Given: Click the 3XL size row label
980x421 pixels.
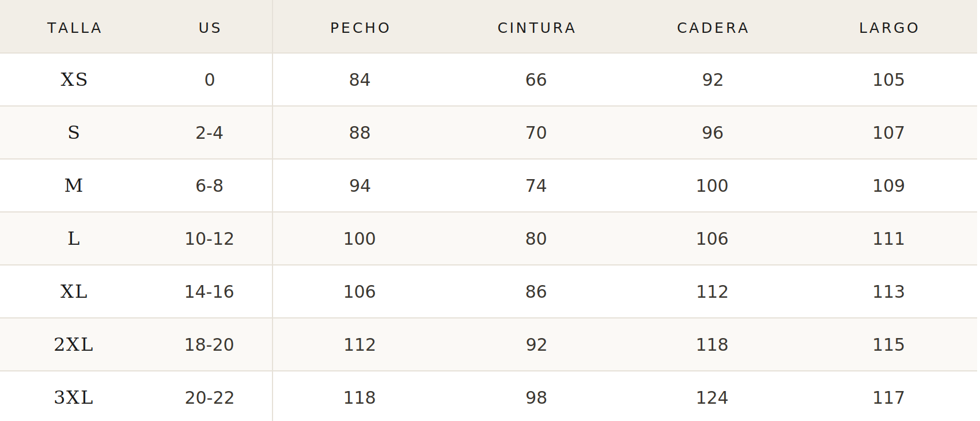Looking at the screenshot, I should (74, 397).
